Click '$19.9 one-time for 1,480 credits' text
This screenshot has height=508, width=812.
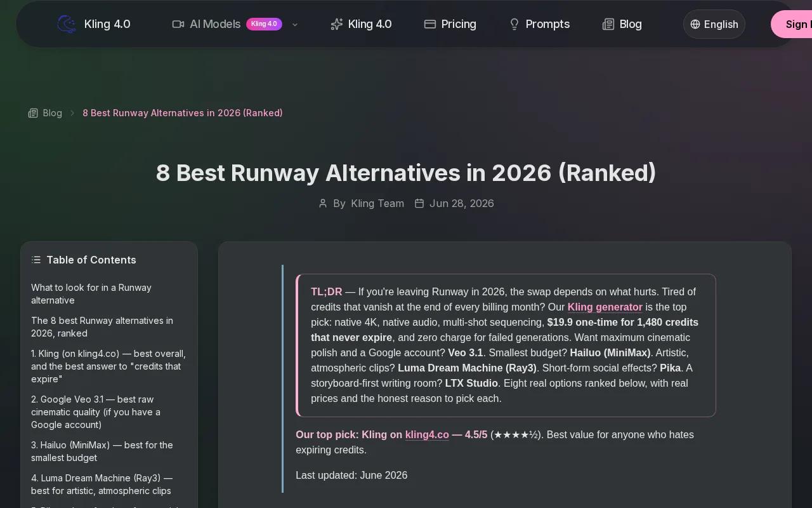[x=623, y=323]
